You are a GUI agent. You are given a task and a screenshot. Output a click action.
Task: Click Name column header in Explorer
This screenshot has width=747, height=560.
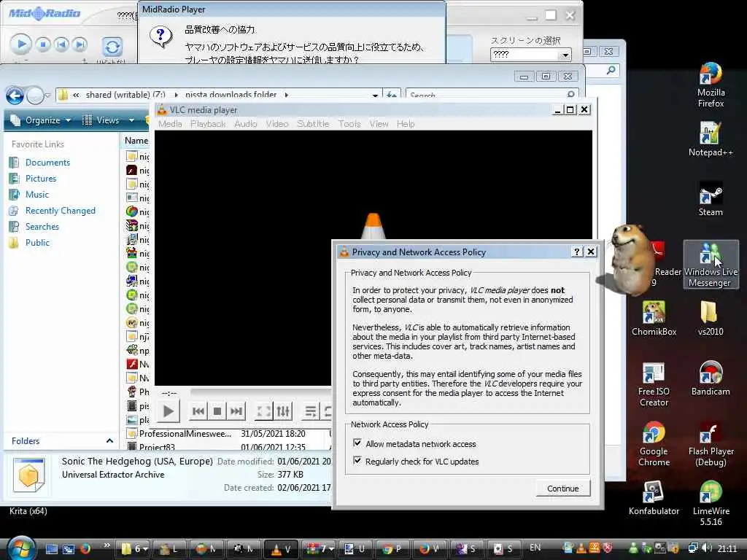coord(136,141)
